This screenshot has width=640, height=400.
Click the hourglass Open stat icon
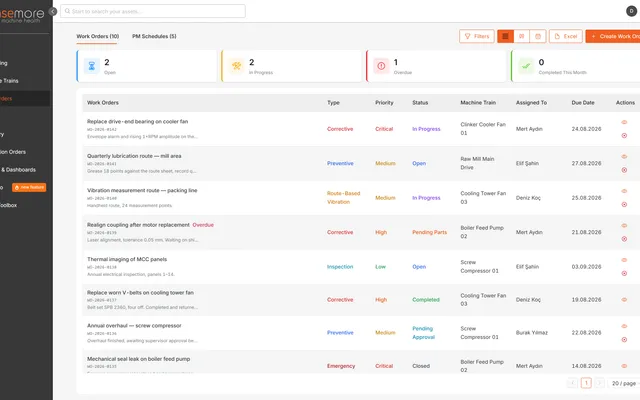pos(92,66)
